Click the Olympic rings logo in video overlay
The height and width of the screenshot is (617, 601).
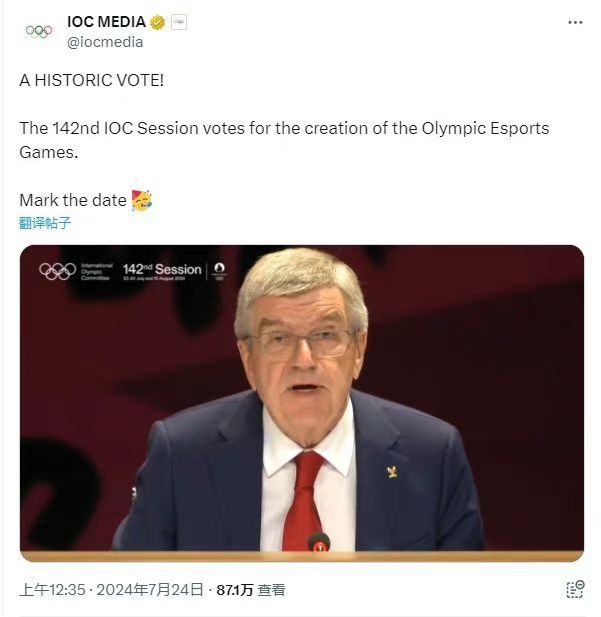pyautogui.click(x=57, y=271)
